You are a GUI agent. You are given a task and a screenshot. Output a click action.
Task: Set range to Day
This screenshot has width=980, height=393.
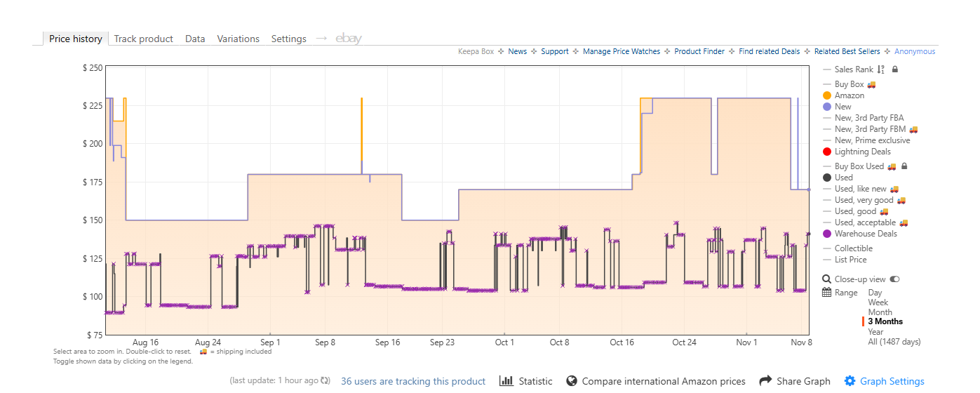click(875, 293)
